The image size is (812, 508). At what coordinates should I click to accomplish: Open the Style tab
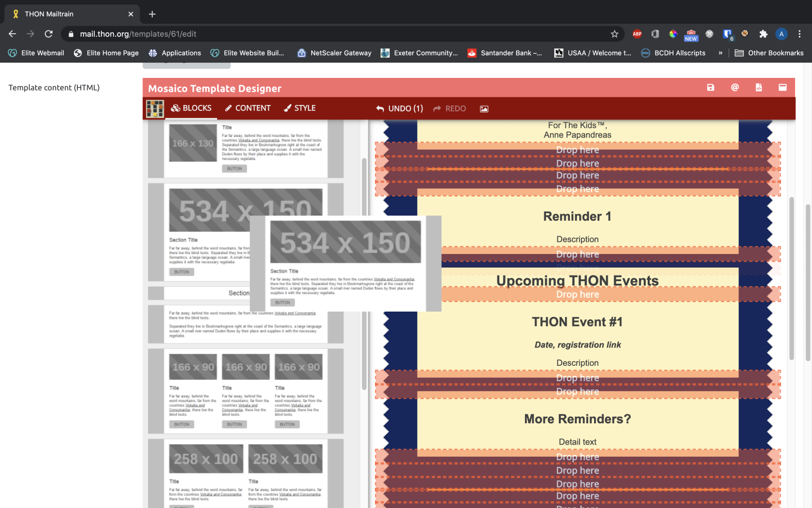click(x=300, y=108)
